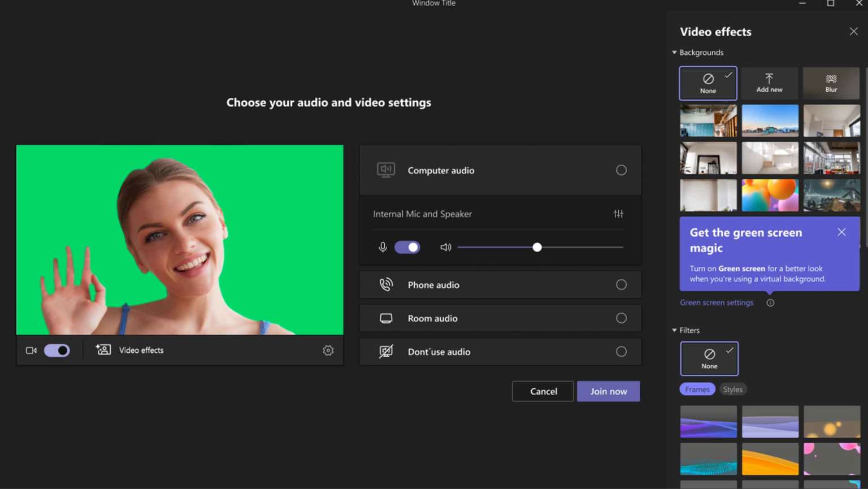Switch to the Styles tab under Filters

(733, 390)
